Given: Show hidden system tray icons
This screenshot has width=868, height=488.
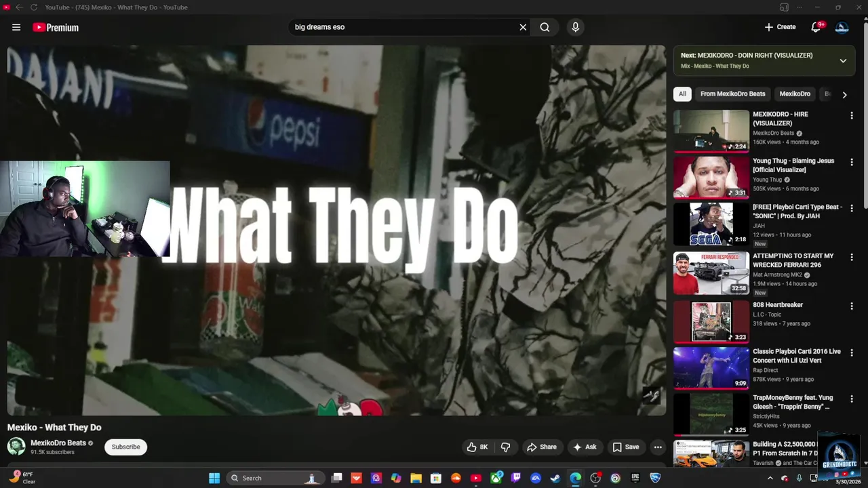Looking at the screenshot, I should click(770, 478).
